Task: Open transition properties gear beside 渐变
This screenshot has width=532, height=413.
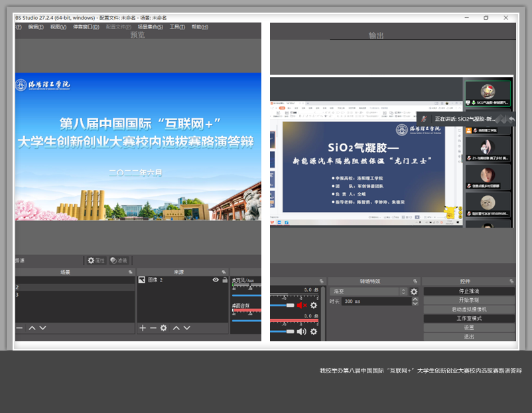Action: [x=414, y=291]
